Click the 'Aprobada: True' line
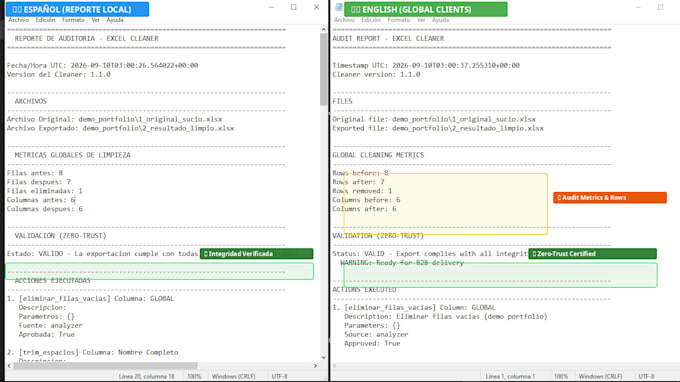 point(46,335)
